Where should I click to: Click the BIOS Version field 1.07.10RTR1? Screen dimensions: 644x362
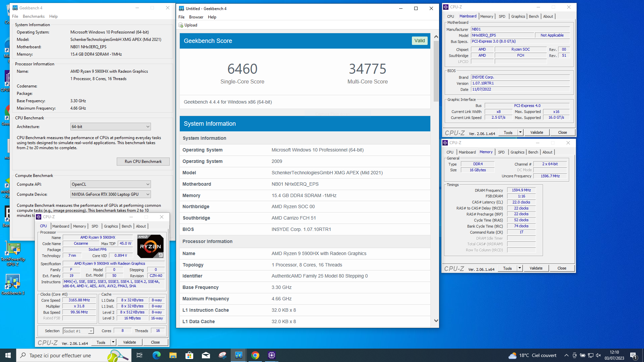tap(520, 83)
